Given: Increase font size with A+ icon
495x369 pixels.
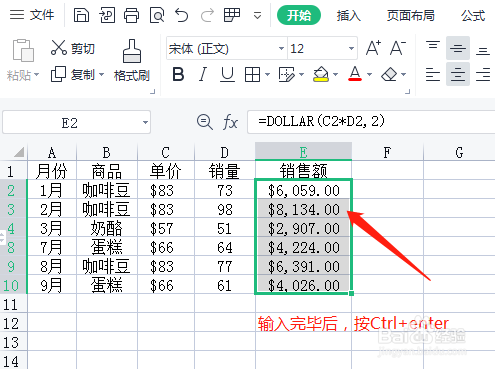Looking at the screenshot, I should coord(373,48).
